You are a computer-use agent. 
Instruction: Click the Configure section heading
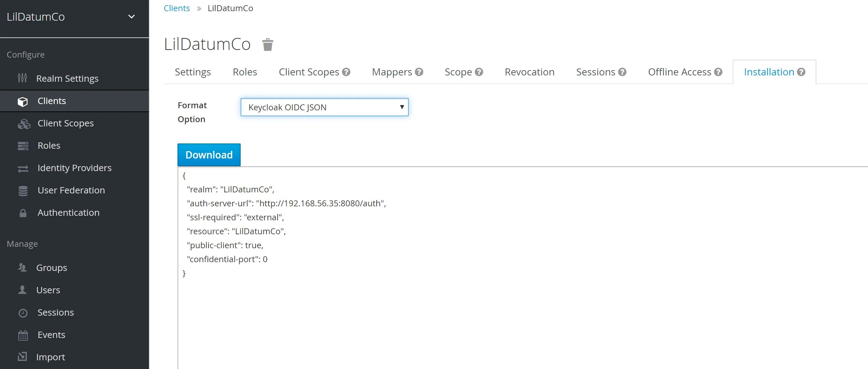point(25,55)
